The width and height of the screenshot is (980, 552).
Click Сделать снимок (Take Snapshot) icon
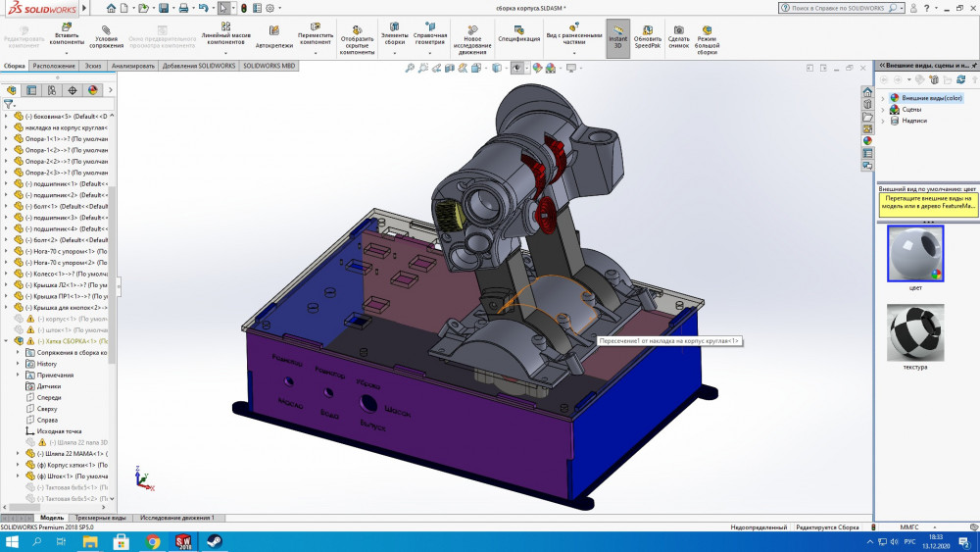coord(678,33)
